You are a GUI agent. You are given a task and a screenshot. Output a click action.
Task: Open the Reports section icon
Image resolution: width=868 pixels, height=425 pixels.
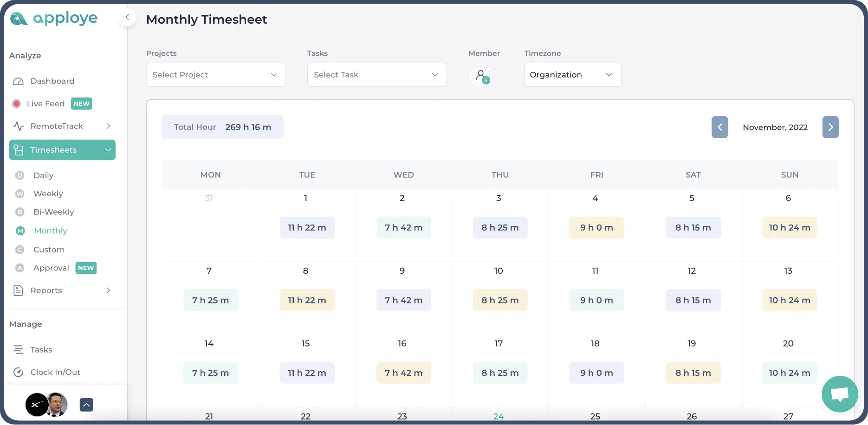[x=18, y=290]
